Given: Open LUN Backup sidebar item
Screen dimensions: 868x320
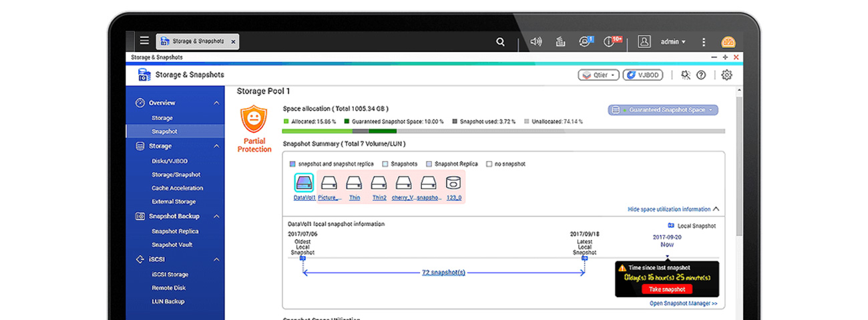Looking at the screenshot, I should [x=168, y=301].
